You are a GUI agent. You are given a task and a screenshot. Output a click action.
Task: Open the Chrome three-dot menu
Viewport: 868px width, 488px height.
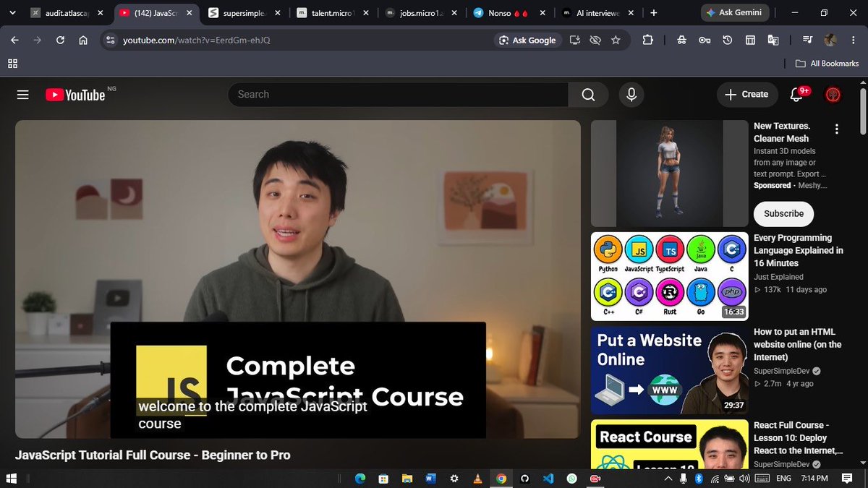[854, 40]
